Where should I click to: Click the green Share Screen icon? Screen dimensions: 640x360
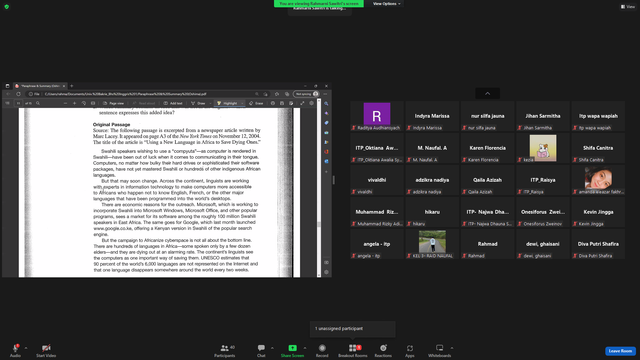[x=292, y=348]
